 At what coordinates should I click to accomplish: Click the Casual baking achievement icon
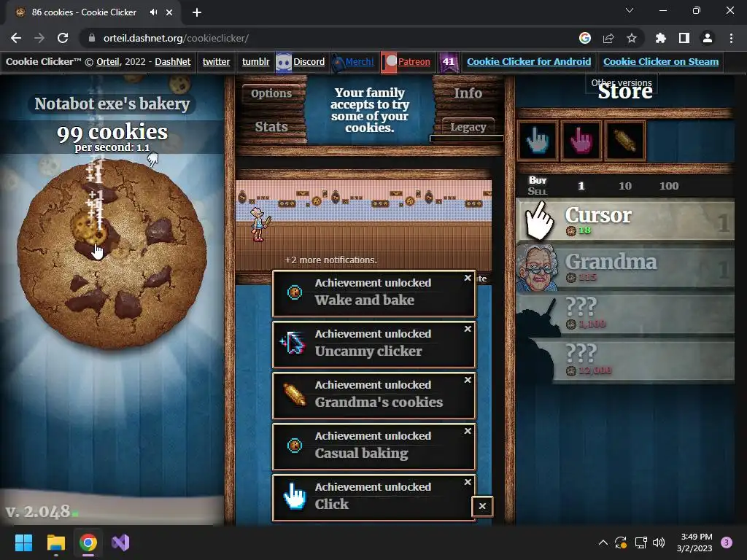[x=295, y=446]
